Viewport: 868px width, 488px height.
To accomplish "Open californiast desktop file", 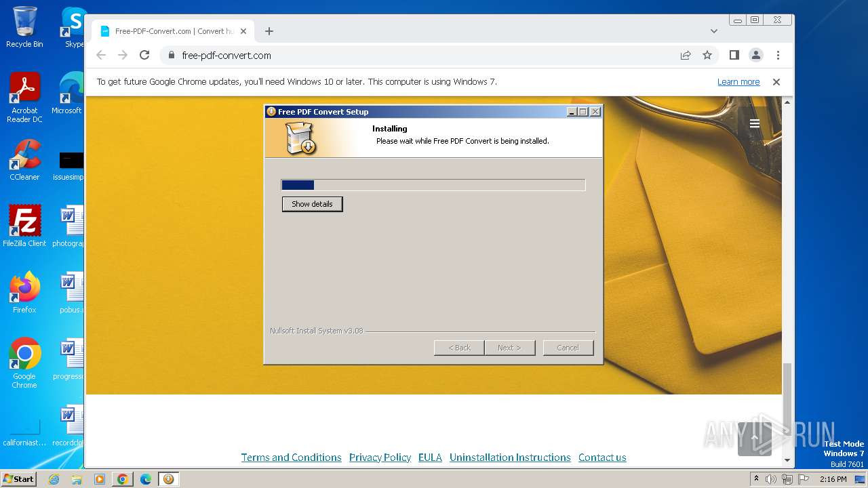I will (24, 432).
